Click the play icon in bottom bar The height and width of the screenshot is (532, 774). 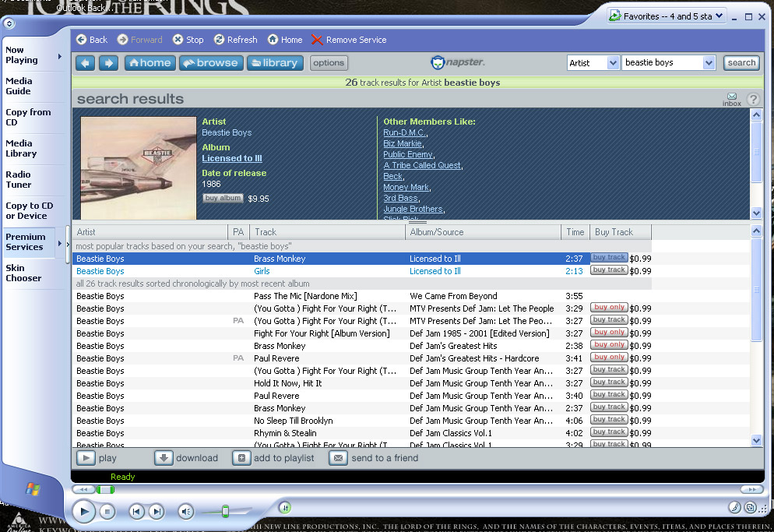(x=86, y=458)
